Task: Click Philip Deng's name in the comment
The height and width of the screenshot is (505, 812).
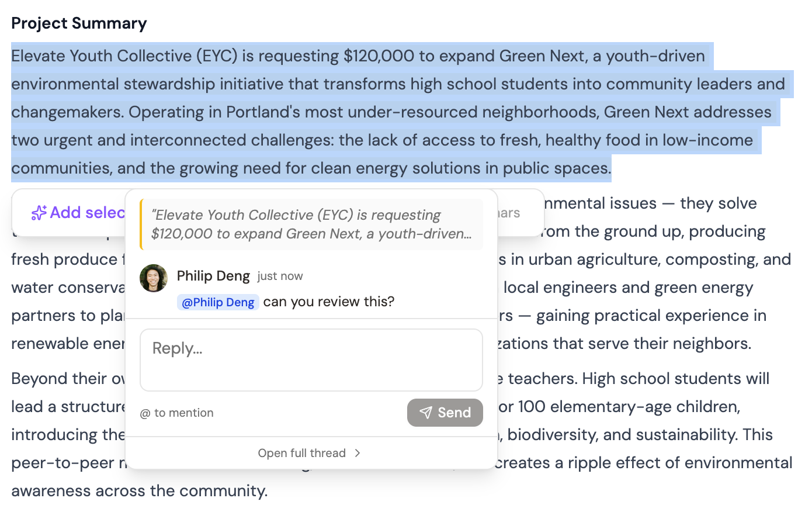Action: 213,275
